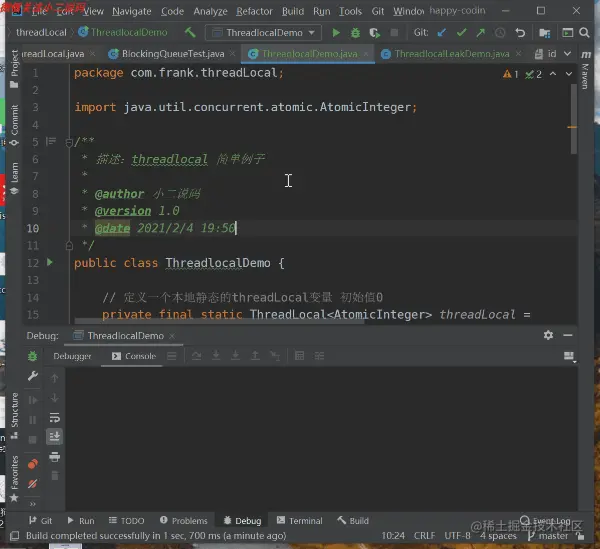Close the ThreadlocalDemo.java editor tab

(x=366, y=54)
